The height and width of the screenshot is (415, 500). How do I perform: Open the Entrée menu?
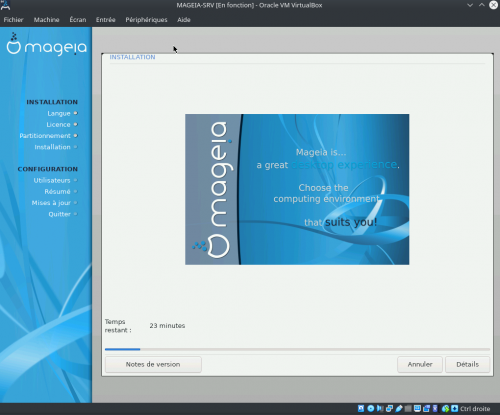pyautogui.click(x=105, y=20)
